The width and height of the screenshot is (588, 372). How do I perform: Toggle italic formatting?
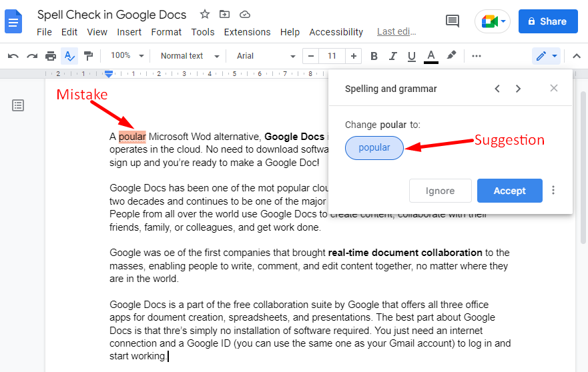[392, 56]
